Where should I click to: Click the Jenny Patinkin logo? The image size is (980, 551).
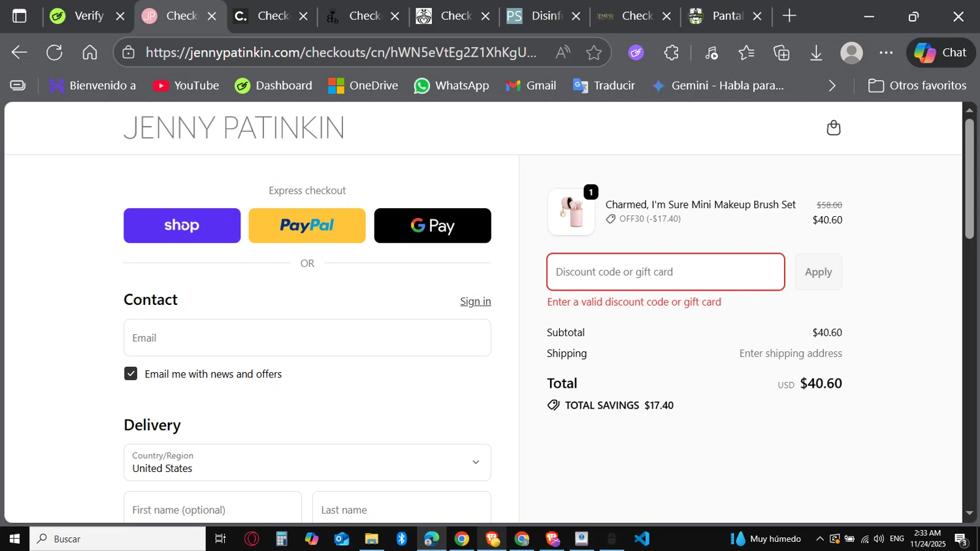pos(234,128)
